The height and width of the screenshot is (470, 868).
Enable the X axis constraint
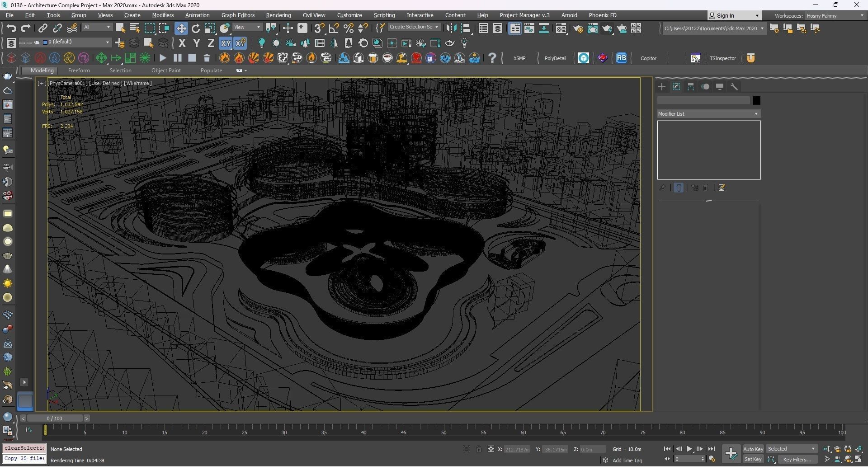coord(182,43)
